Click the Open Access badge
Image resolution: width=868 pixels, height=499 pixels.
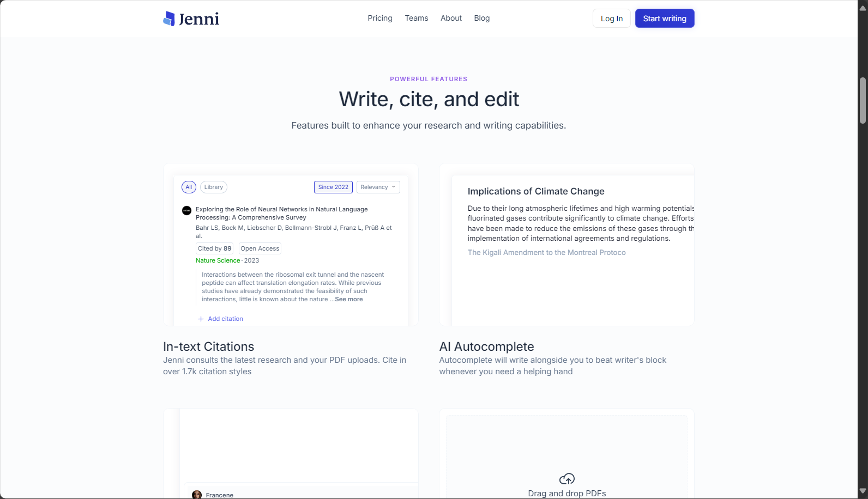click(260, 248)
